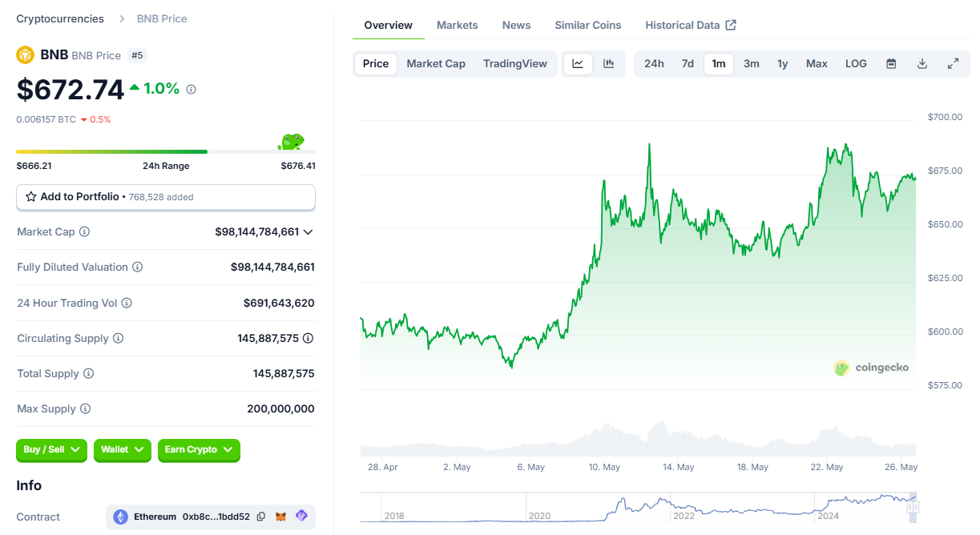
Task: Click the green up arrow beside 1.0%
Action: pyautogui.click(x=135, y=87)
